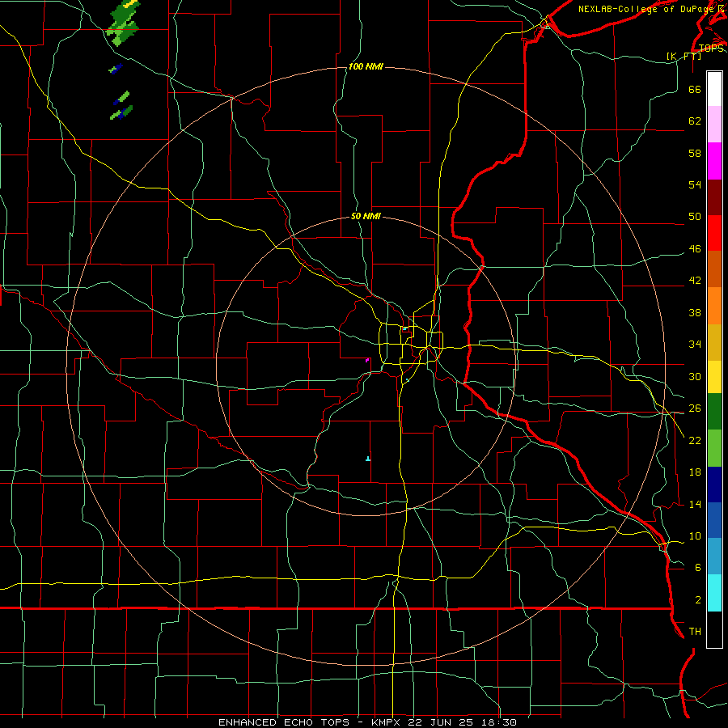Click the '14' legend value
Viewport: 728px width, 728px height.
pyautogui.click(x=695, y=504)
